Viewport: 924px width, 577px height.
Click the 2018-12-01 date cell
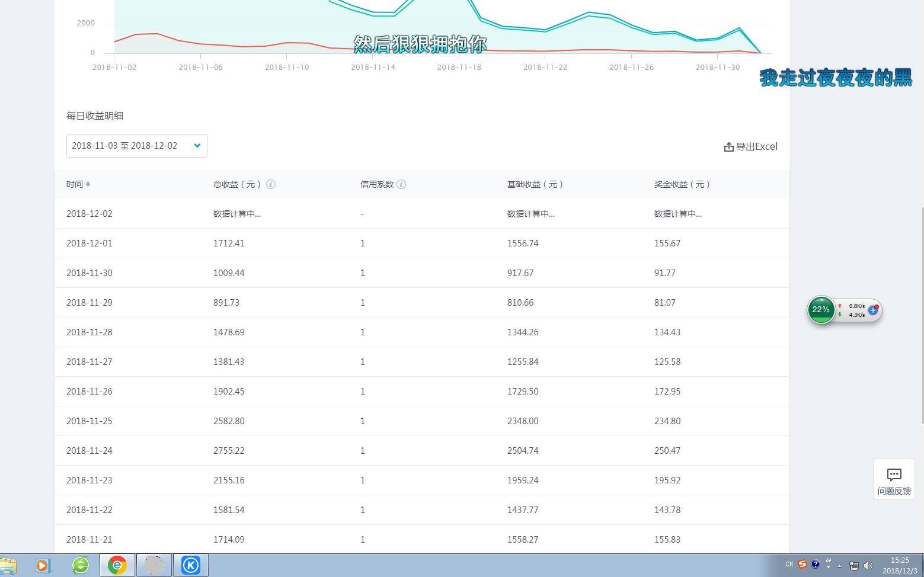pos(89,243)
